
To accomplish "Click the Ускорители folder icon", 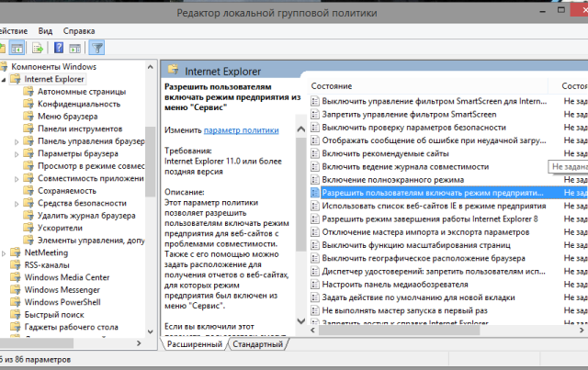I will coord(28,228).
